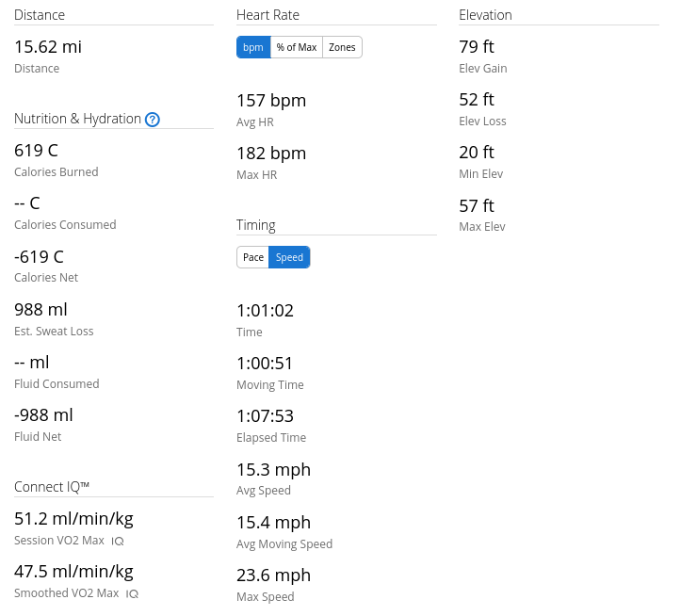
Task: Click the IQ icon beside Session VO2 Max
Action: (x=117, y=542)
